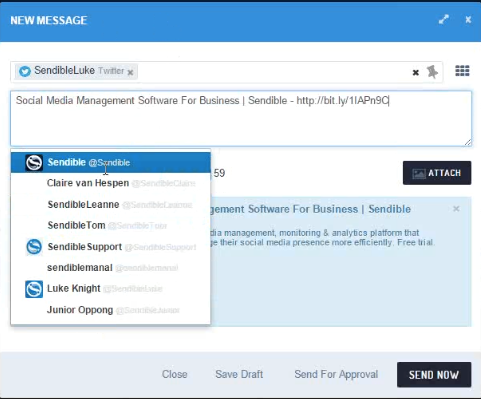The image size is (481, 399).
Task: Dismiss the link preview with its X
Action: (456, 209)
